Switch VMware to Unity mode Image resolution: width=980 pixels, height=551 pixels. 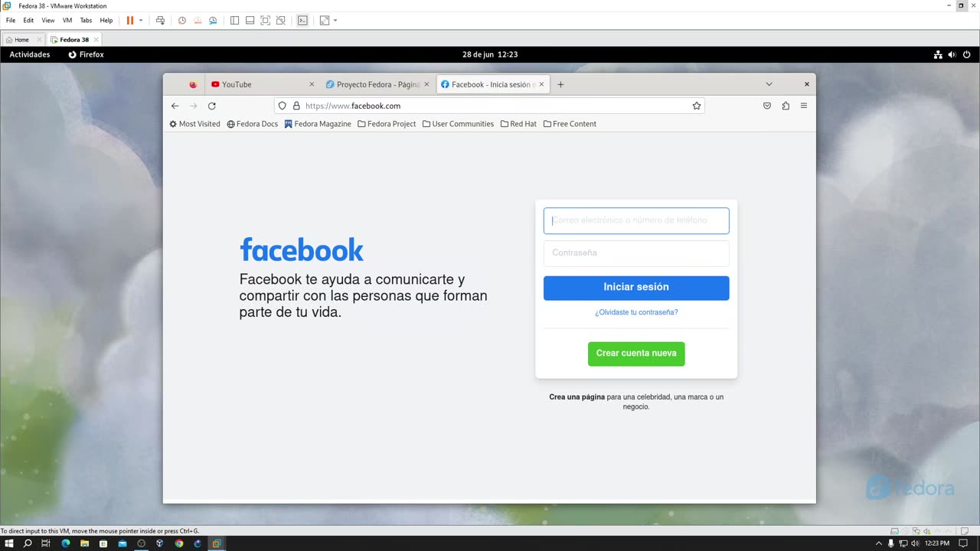coord(280,21)
